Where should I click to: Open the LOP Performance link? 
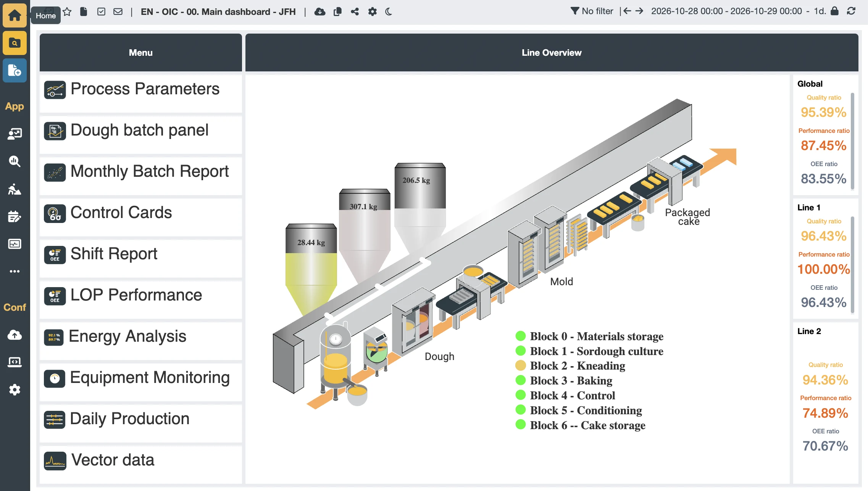tap(141, 299)
